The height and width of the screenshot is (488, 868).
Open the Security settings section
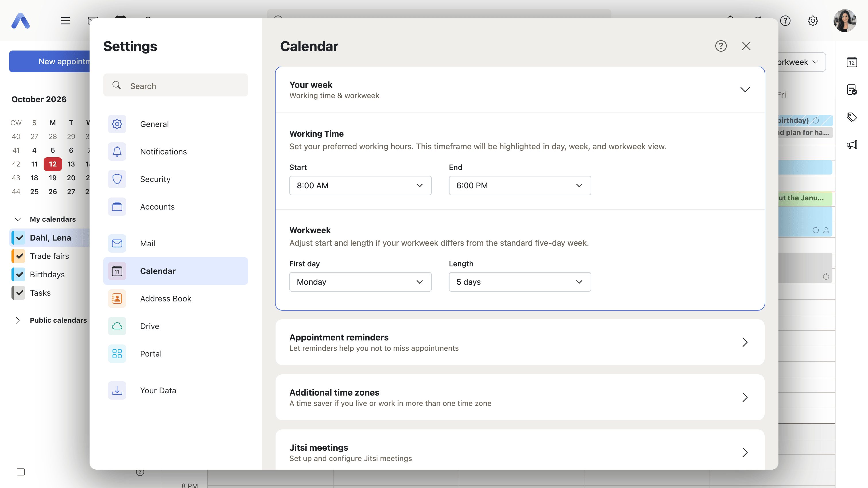[175, 179]
